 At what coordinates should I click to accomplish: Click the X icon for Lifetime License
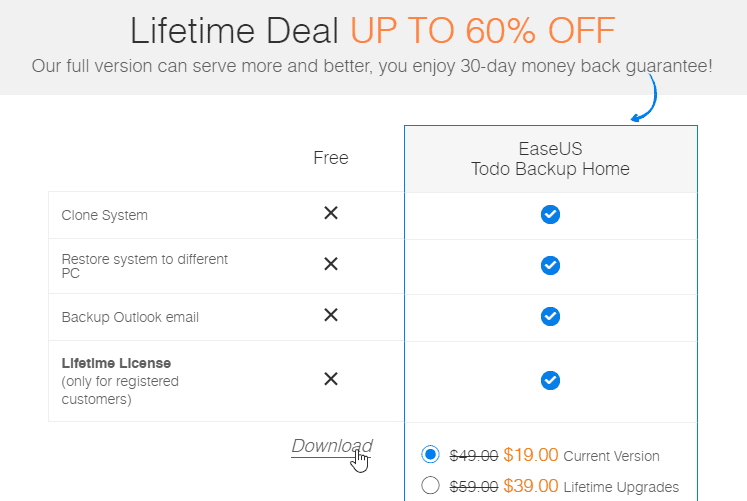pos(331,379)
